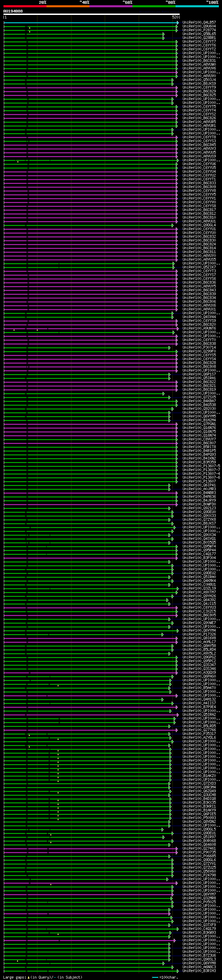Screen dimensions: 222x980
Task: Click the query end position 520
Action: (175, 17)
